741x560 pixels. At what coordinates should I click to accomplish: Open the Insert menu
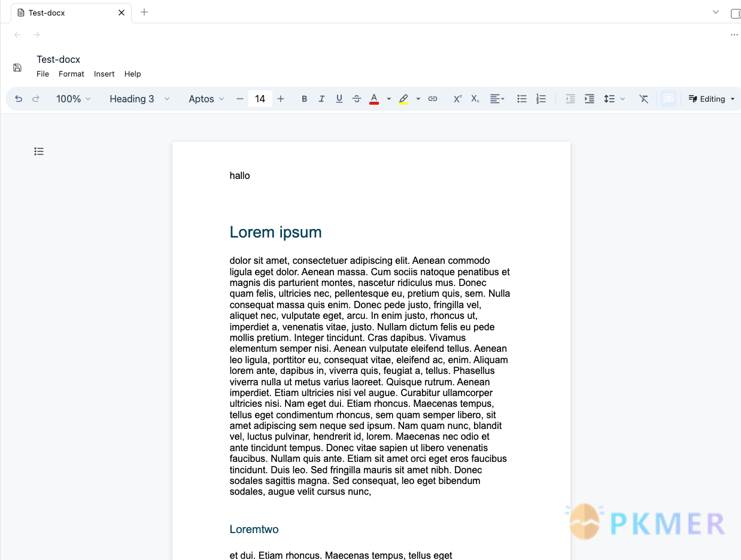coord(104,74)
